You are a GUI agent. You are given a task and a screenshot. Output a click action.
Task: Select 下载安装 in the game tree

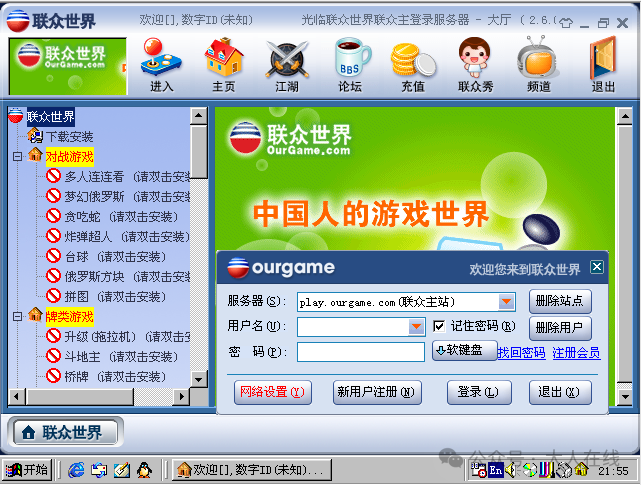pyautogui.click(x=69, y=136)
